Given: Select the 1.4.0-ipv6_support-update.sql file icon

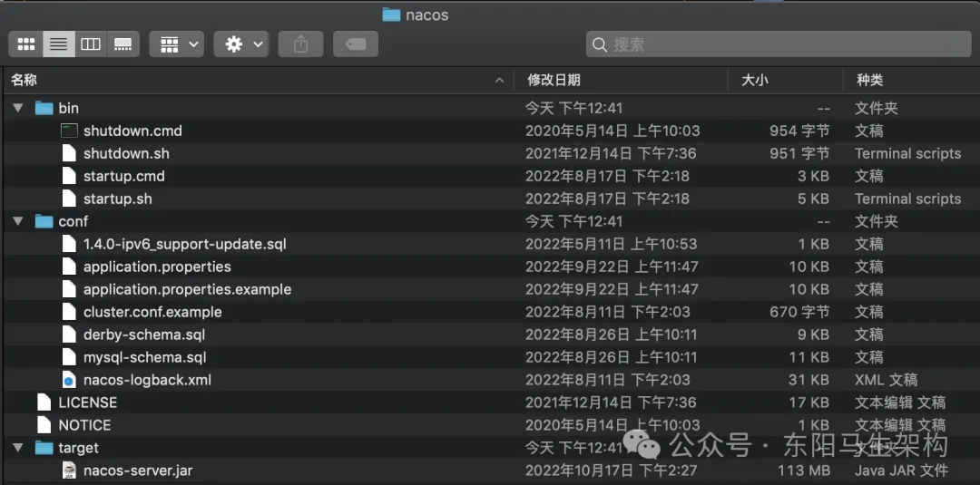Looking at the screenshot, I should [x=69, y=244].
